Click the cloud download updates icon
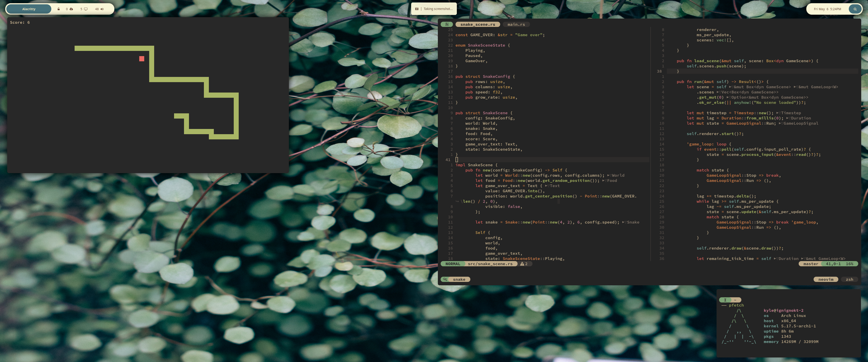The height and width of the screenshot is (362, 868). pyautogui.click(x=71, y=9)
